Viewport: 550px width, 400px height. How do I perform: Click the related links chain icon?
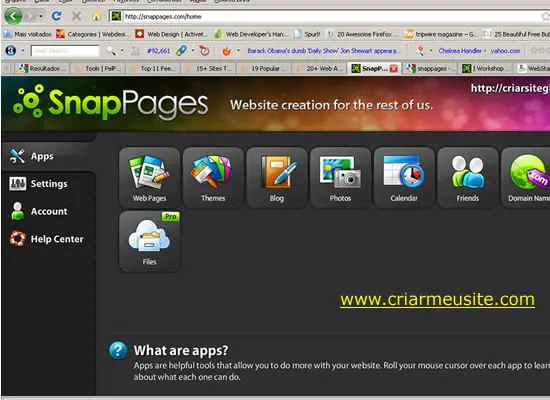pyautogui.click(x=181, y=51)
